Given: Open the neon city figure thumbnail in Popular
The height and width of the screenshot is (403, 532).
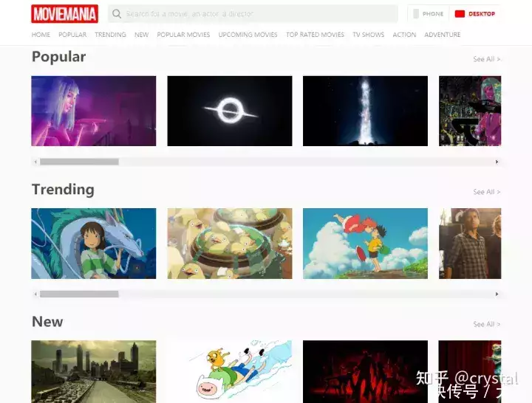Looking at the screenshot, I should 470,111.
